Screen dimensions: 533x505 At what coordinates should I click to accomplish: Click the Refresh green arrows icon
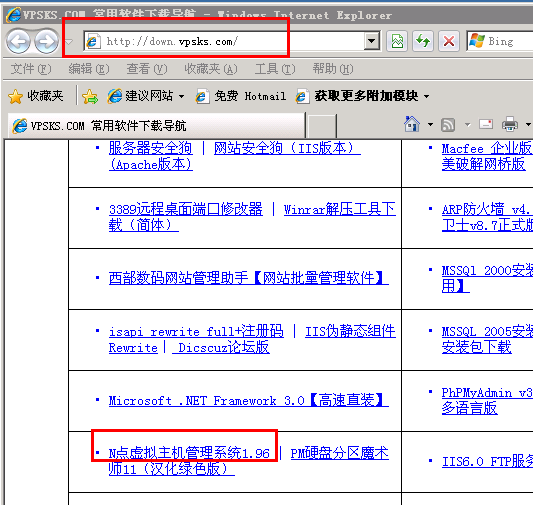point(423,41)
